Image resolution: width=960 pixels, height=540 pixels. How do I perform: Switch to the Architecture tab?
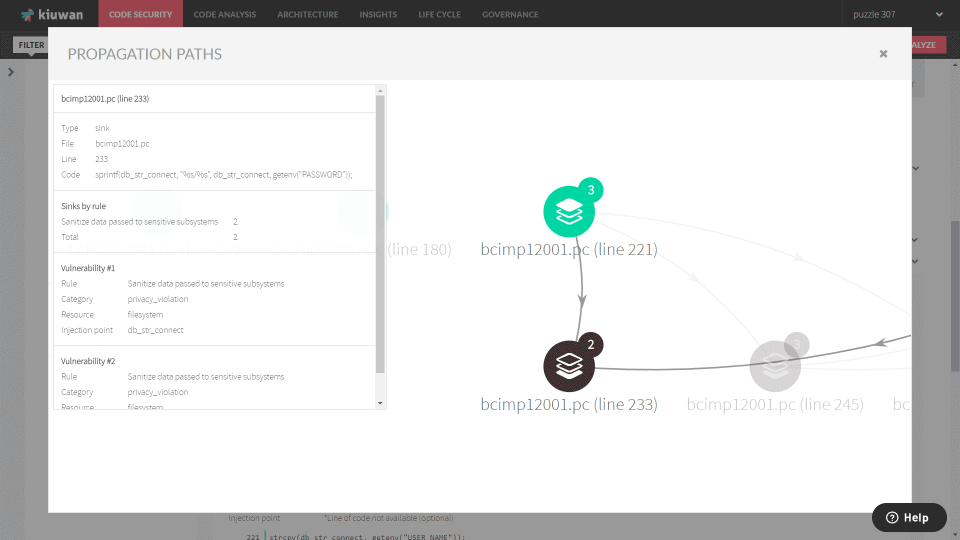[307, 14]
